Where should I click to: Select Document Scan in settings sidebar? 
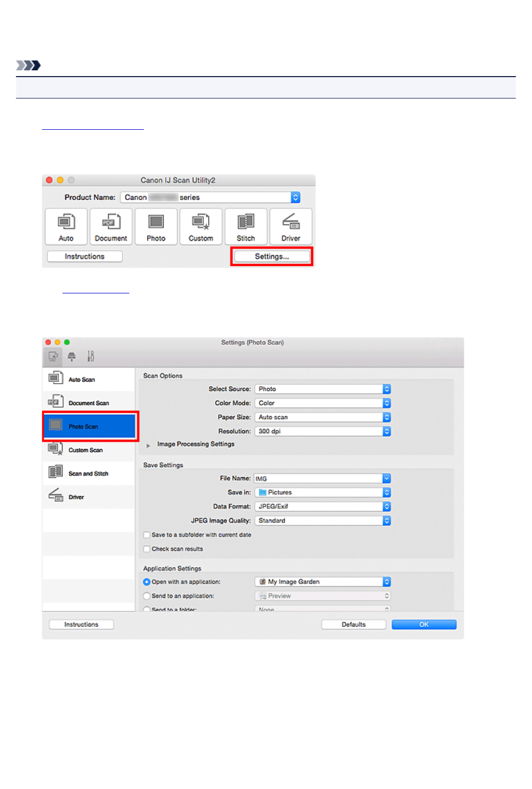89,403
